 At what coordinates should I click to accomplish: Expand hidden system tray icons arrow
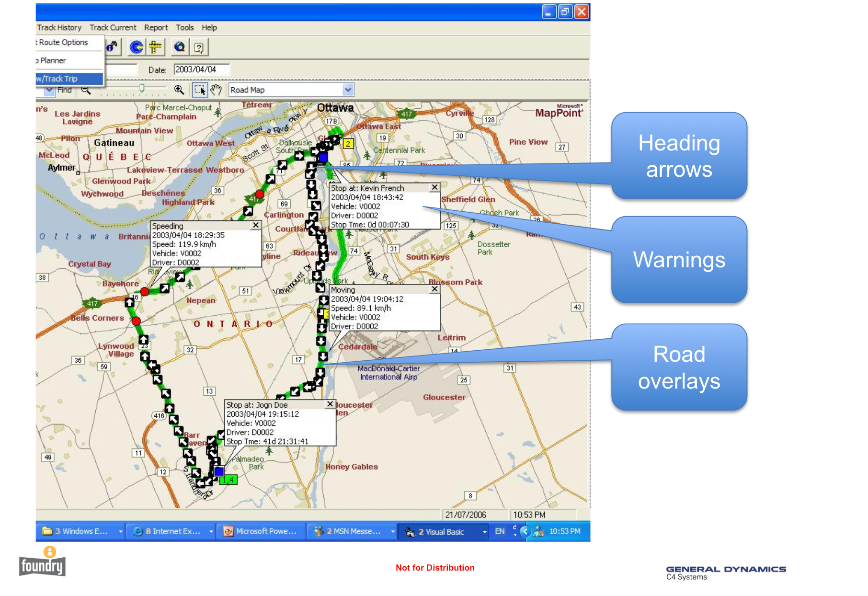[525, 531]
